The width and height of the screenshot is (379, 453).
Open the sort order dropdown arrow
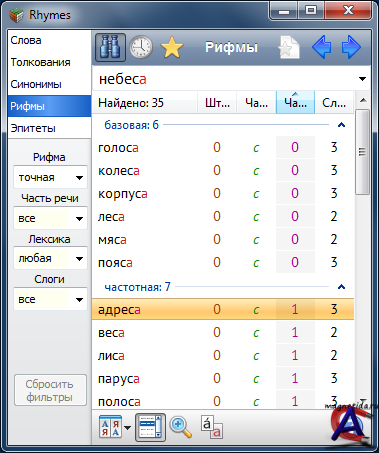pyautogui.click(x=127, y=428)
